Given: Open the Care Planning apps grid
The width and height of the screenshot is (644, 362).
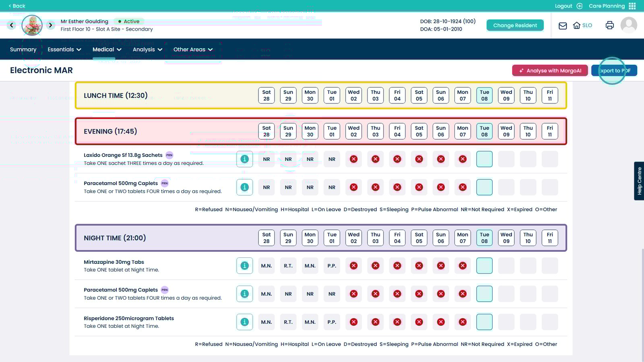Looking at the screenshot, I should pyautogui.click(x=632, y=6).
